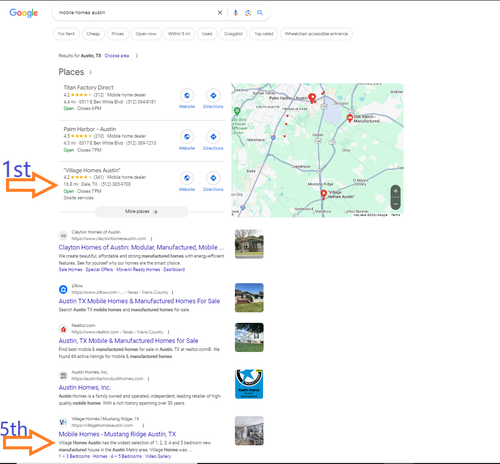Click the Austin Homes, Inc. favicon
The width and height of the screenshot is (500, 464).
click(63, 376)
